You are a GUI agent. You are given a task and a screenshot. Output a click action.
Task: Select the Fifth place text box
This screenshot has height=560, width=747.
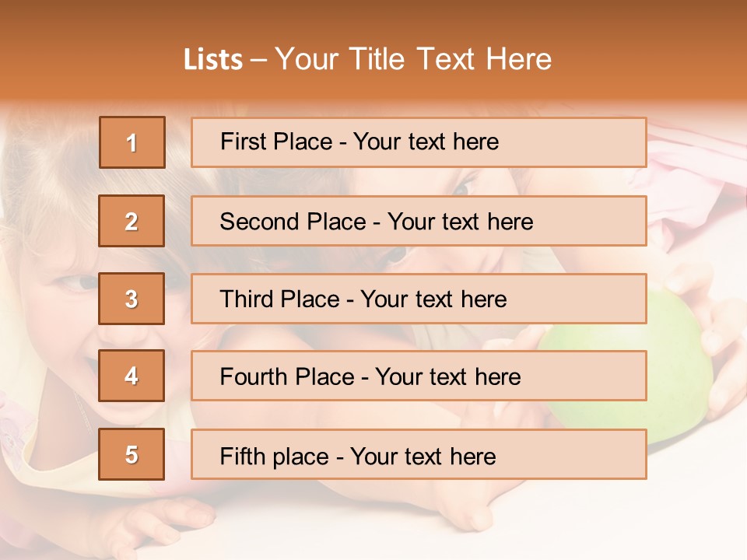419,454
